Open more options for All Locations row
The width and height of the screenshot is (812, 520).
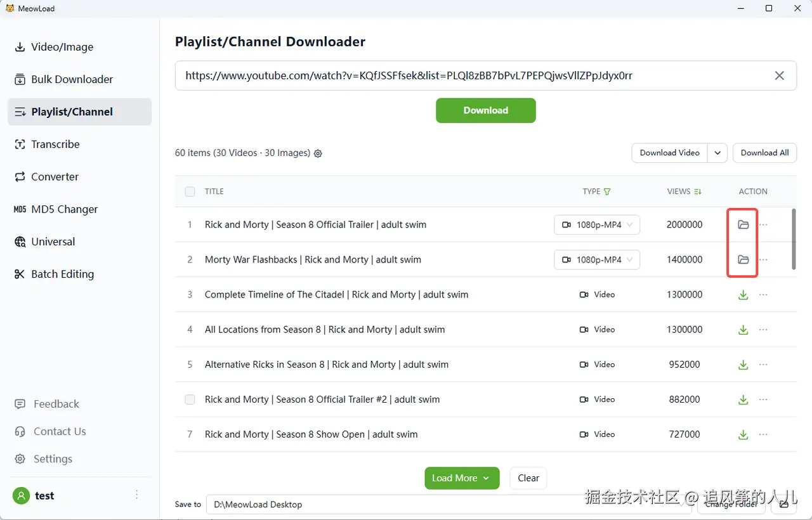click(764, 329)
